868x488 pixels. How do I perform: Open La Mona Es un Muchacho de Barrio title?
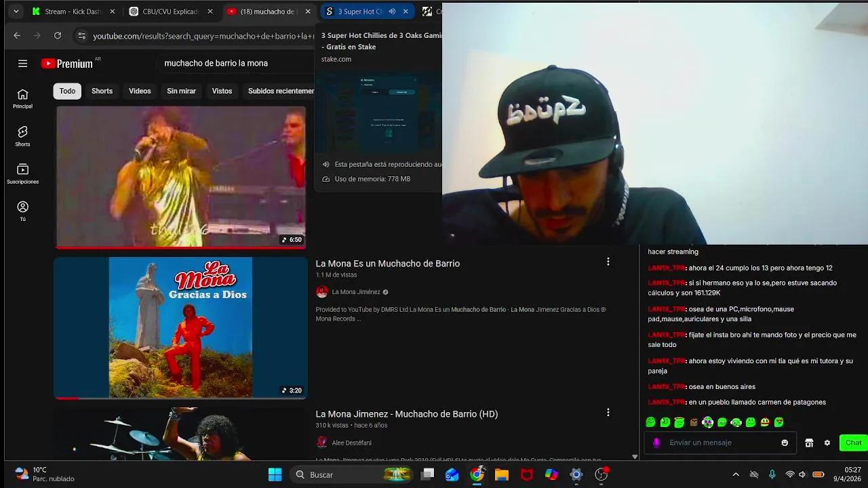(x=387, y=264)
